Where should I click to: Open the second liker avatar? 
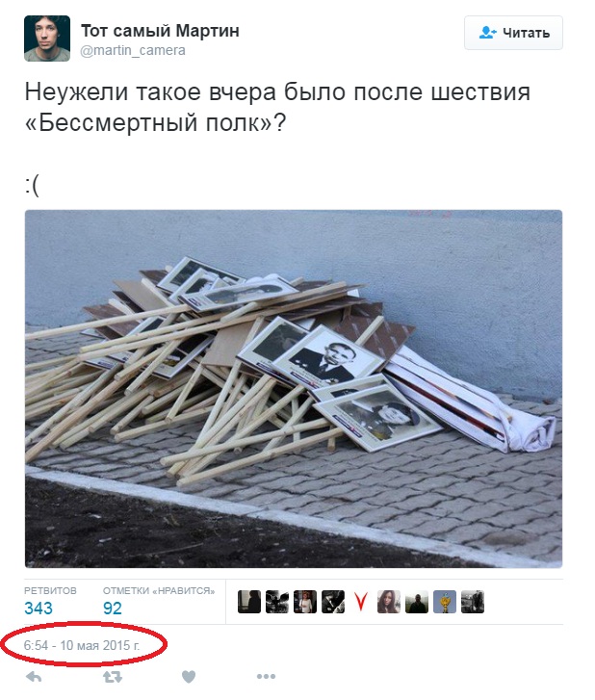coord(277,602)
